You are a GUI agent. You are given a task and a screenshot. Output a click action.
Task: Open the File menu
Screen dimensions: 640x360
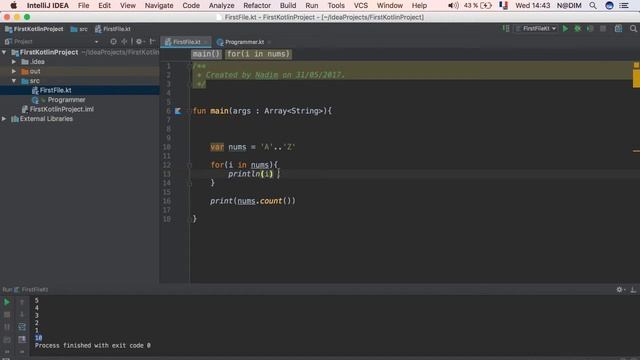tap(83, 5)
